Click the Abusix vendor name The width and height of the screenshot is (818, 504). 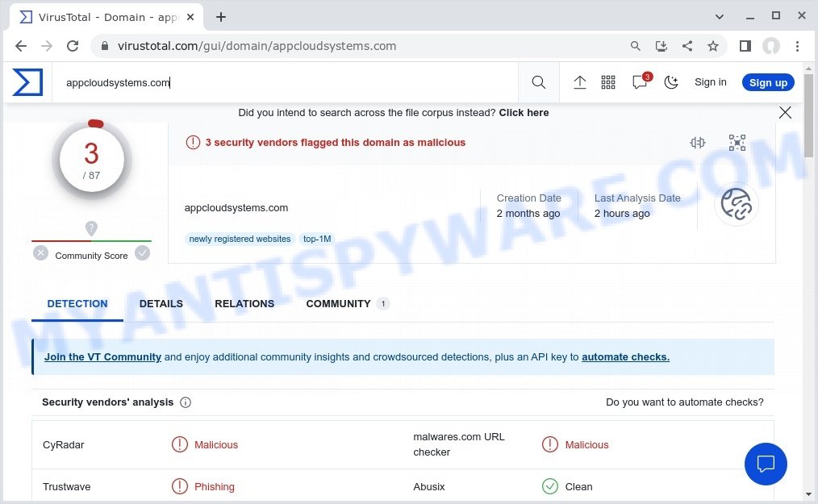[x=429, y=486]
